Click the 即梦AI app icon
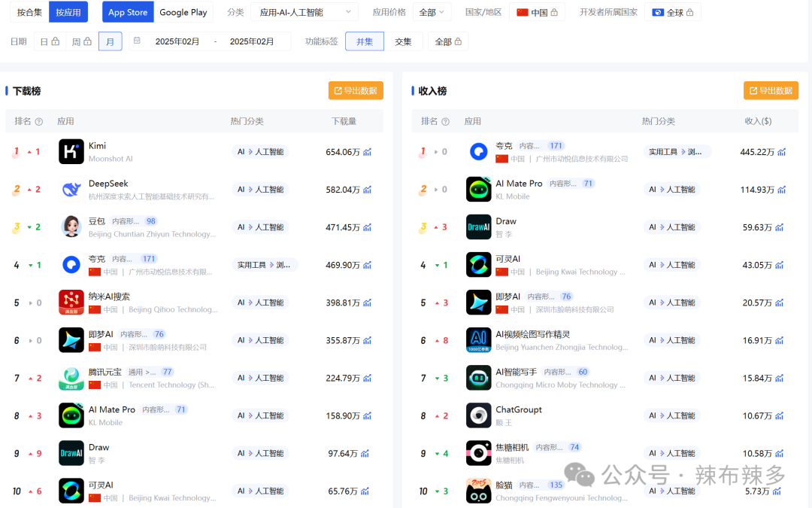812x508 pixels. (71, 339)
